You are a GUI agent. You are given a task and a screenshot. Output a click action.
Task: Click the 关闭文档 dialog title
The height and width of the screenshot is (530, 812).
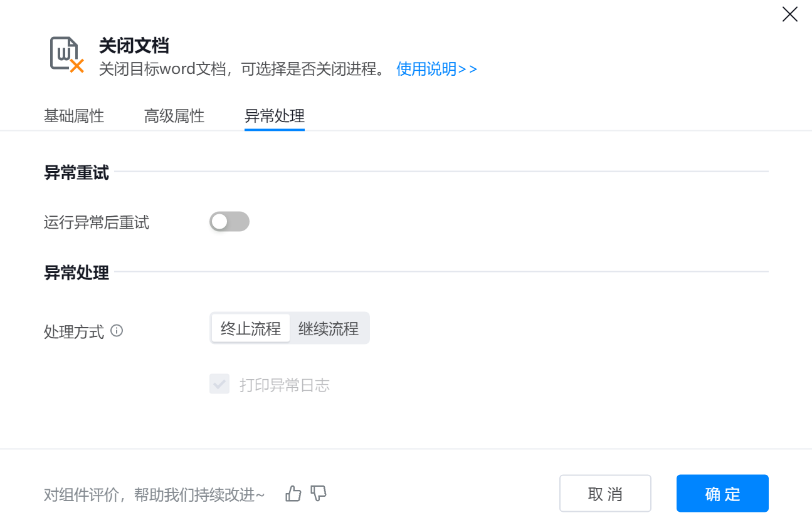point(134,46)
